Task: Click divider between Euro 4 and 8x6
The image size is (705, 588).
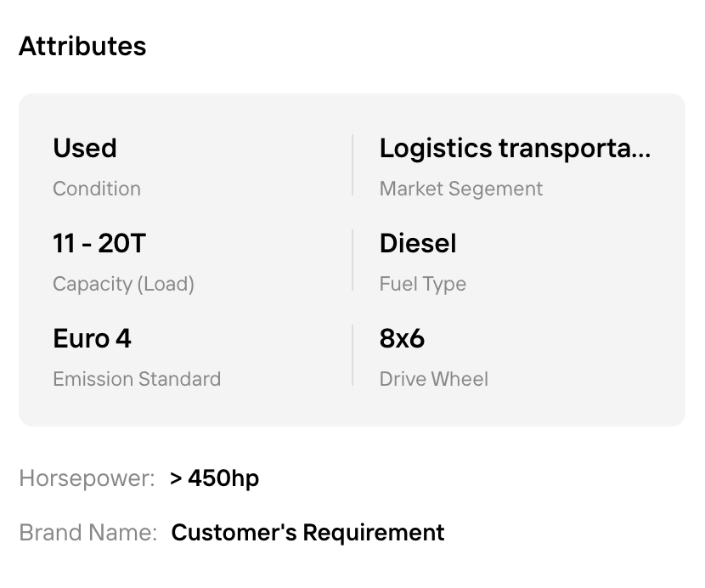Action: (352, 356)
